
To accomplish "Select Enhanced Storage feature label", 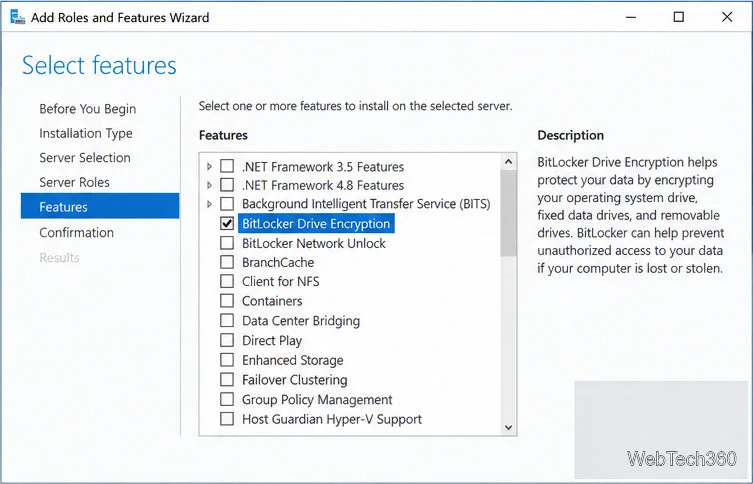I will (292, 361).
